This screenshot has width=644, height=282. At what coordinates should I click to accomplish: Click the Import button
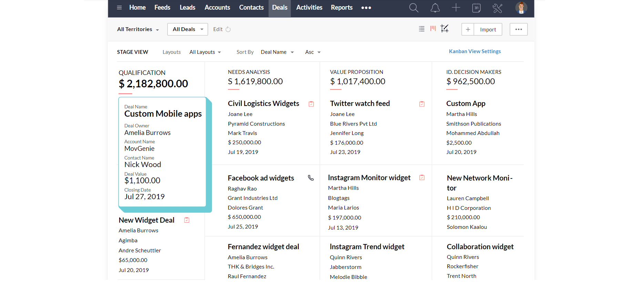(x=488, y=29)
